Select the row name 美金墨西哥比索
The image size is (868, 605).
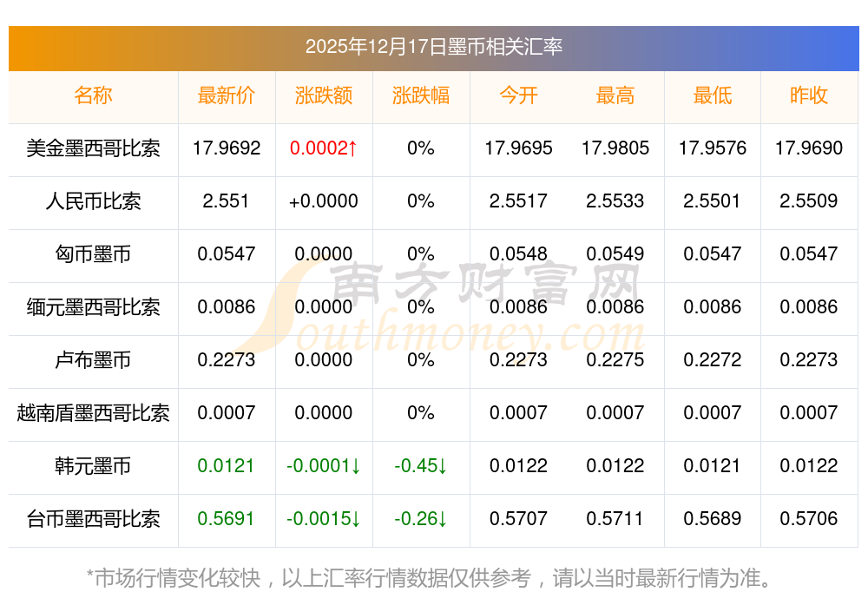coord(93,148)
